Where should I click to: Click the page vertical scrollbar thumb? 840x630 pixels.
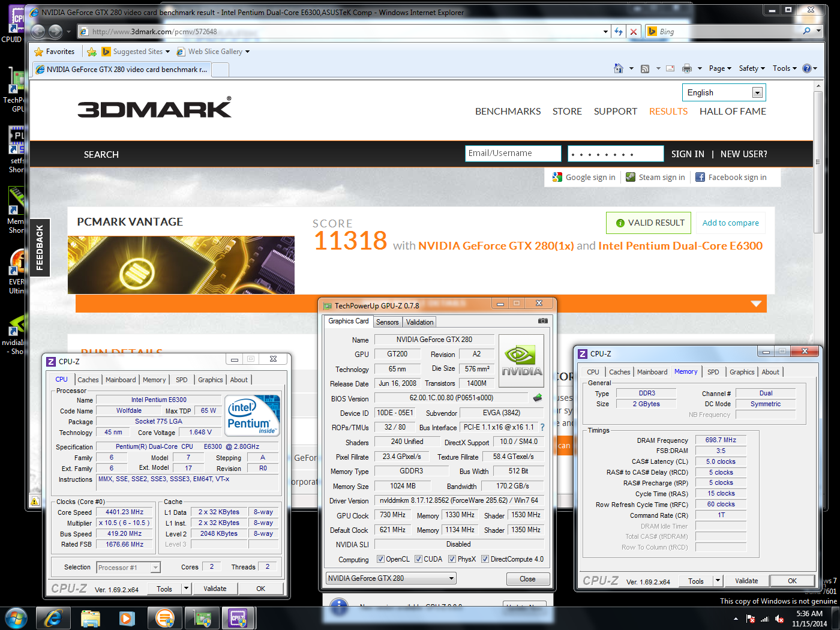[x=818, y=162]
